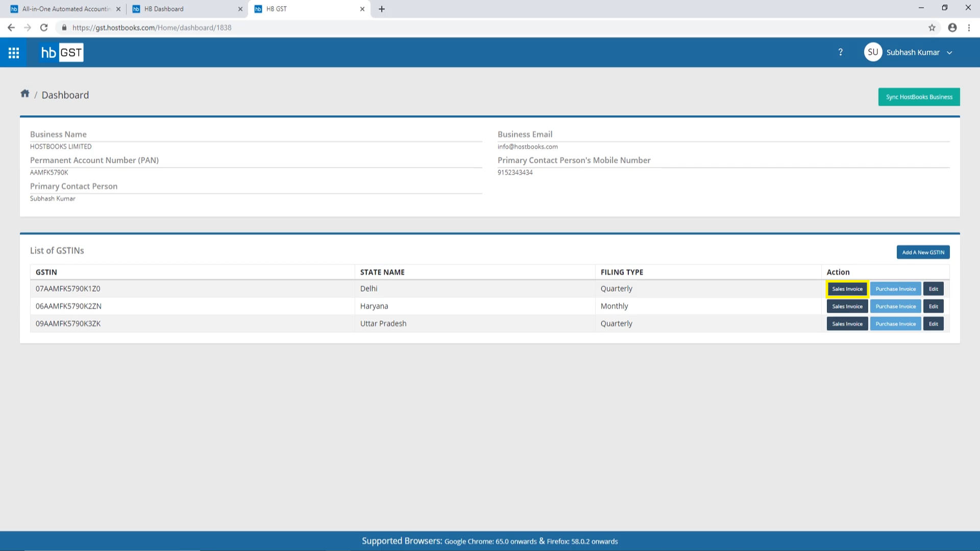Expand the Subhash Kumar account dropdown
This screenshot has width=980, height=551.
[x=949, y=52]
